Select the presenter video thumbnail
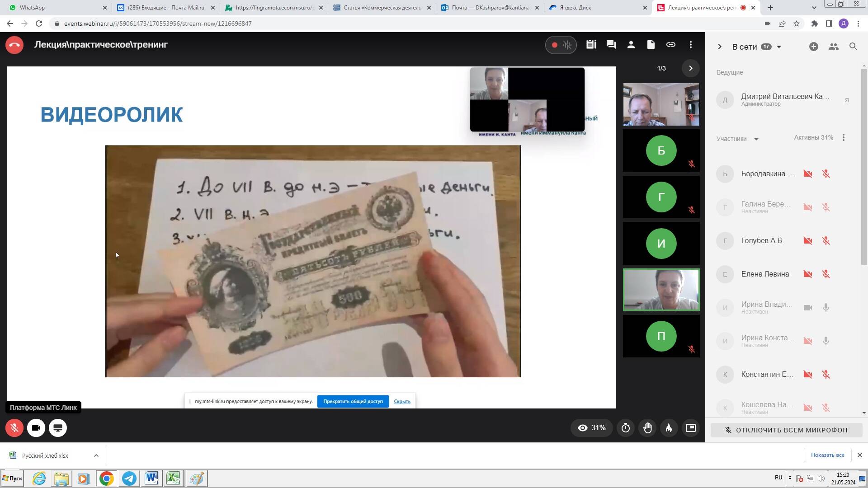Screen dimensions: 868x488 tap(661, 104)
